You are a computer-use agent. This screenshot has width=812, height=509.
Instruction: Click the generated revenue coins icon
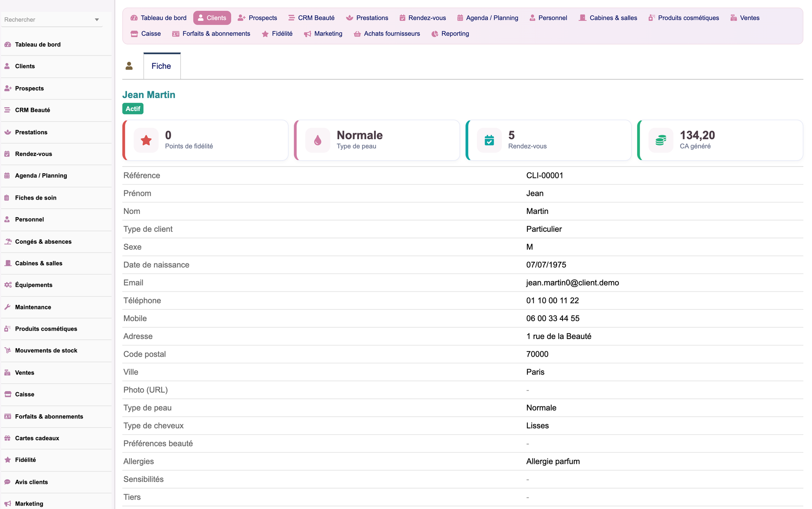tap(661, 140)
